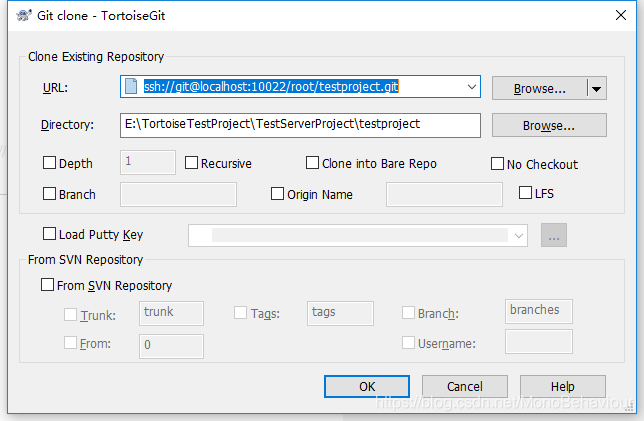Click Browse next to URL field
The width and height of the screenshot is (644, 421).
click(539, 88)
